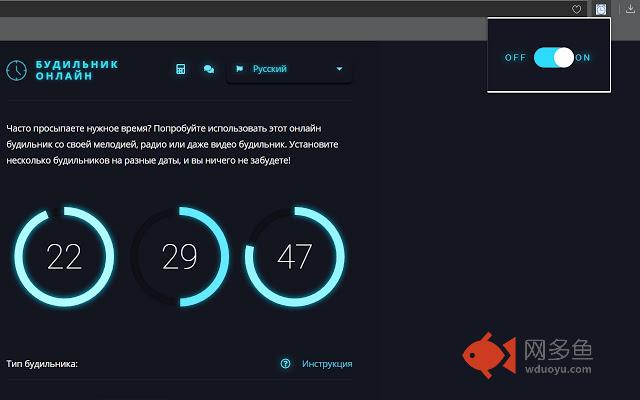Click the description paragraph starting Часто просыпаете
The width and height of the screenshot is (640, 400).
(x=172, y=144)
